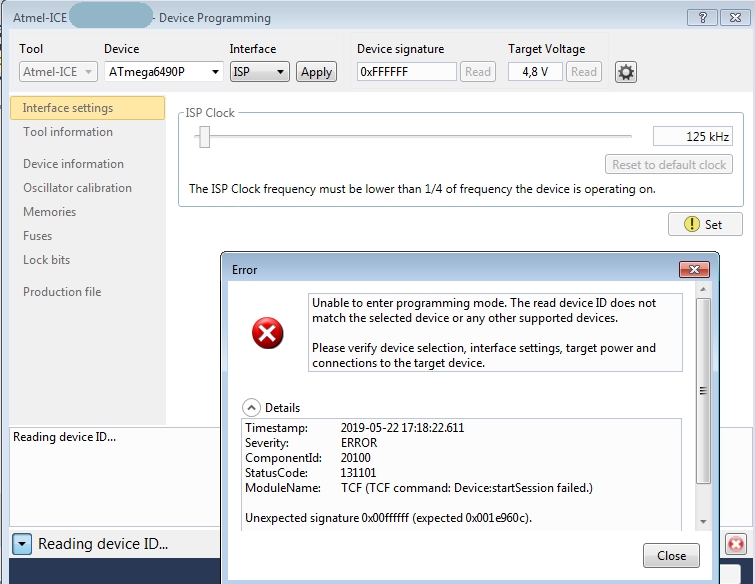Click Read next to Device signature
755x584 pixels.
coord(478,72)
